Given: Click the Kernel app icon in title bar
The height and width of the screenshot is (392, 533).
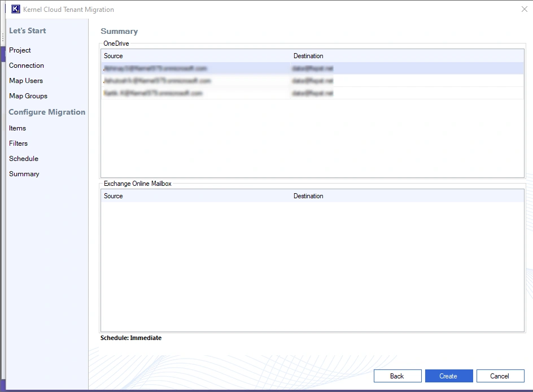Looking at the screenshot, I should tap(16, 9).
